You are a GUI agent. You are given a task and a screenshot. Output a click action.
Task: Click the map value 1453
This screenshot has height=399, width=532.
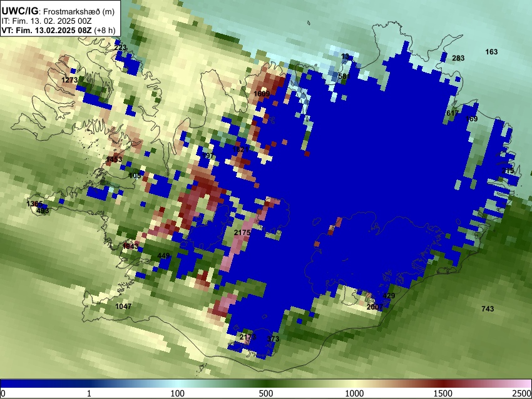114,159
